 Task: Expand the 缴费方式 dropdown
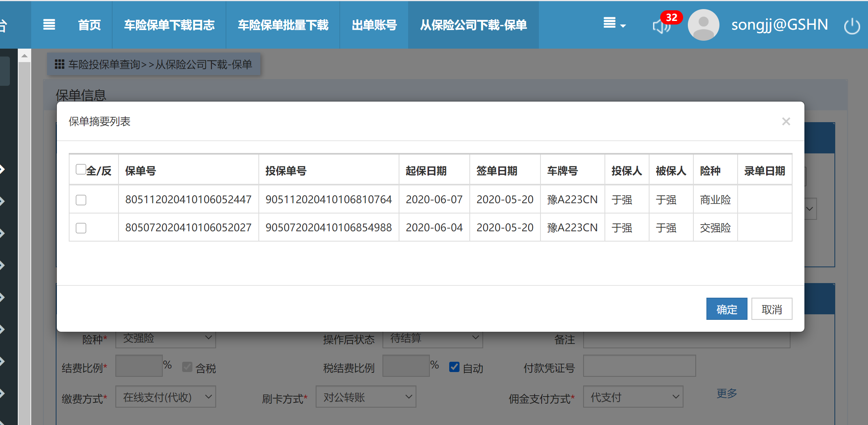pyautogui.click(x=166, y=397)
